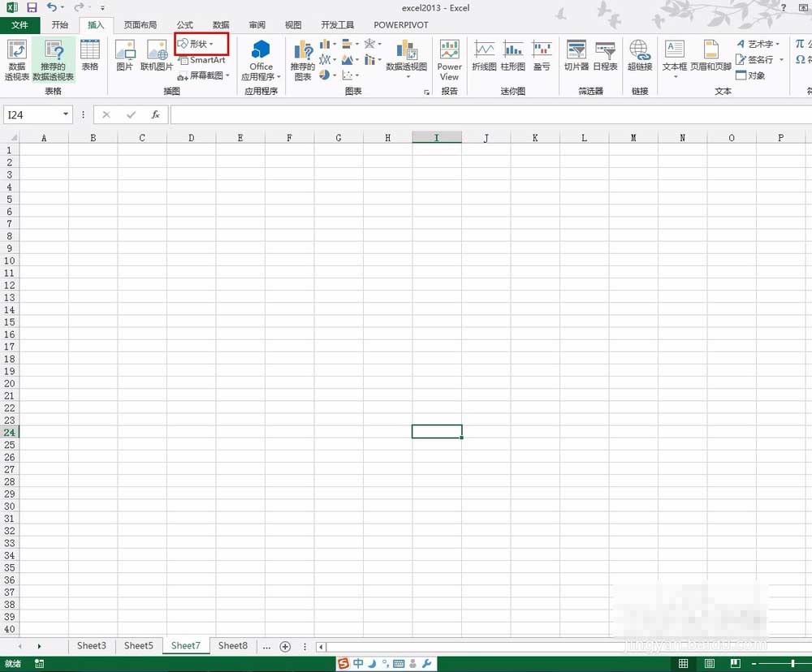Open the Office 应用程序 dropdown
The height and width of the screenshot is (672, 812).
click(x=261, y=59)
